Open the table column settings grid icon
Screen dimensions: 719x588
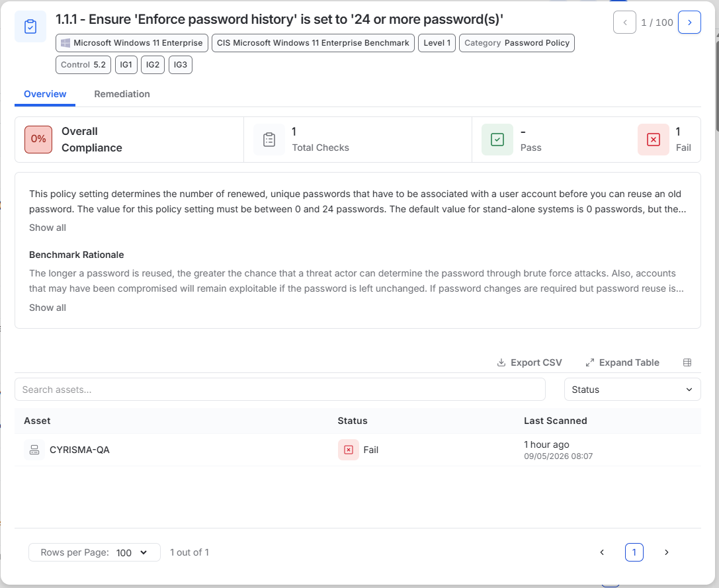[687, 362]
